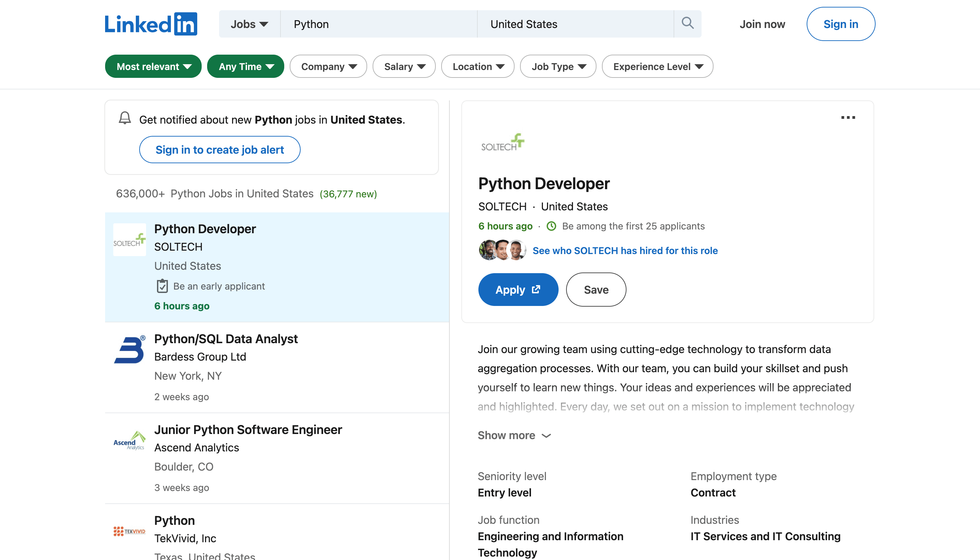Screen dimensions: 980x560
Task: Click the 'Entry level' seniority value
Action: (504, 492)
